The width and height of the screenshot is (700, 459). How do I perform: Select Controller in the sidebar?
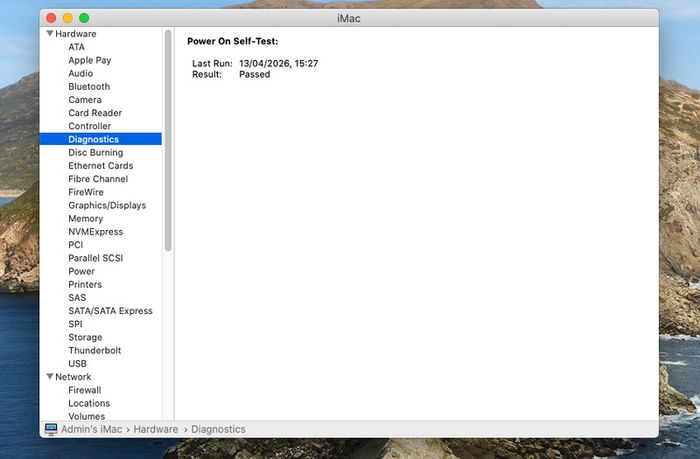pyautogui.click(x=90, y=126)
